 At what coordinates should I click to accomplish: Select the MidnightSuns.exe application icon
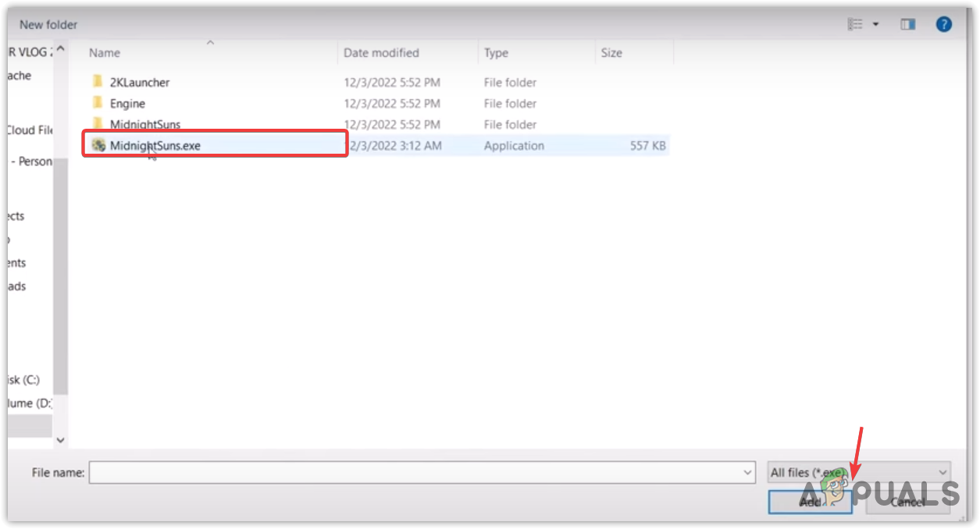tap(98, 145)
